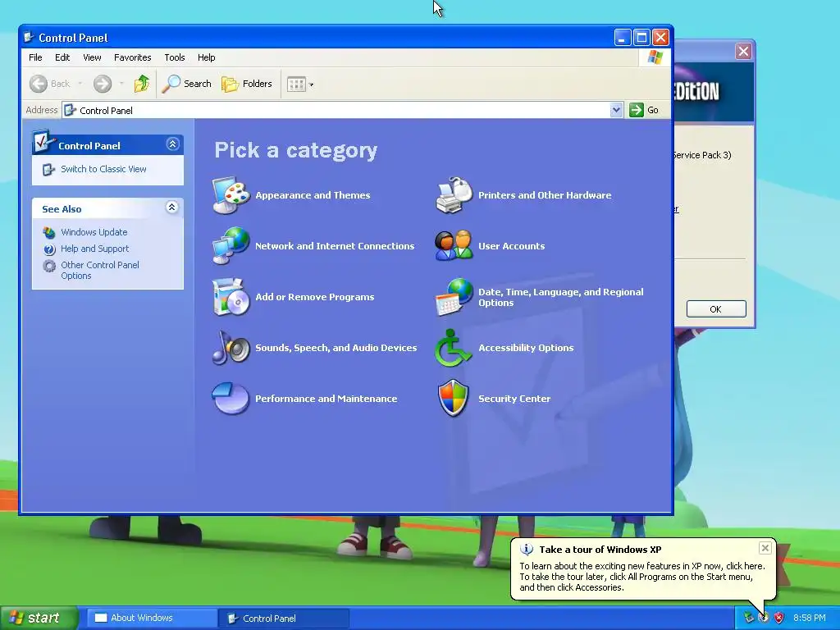Click the Windows flag logo in menu bar
840x630 pixels.
(x=655, y=57)
